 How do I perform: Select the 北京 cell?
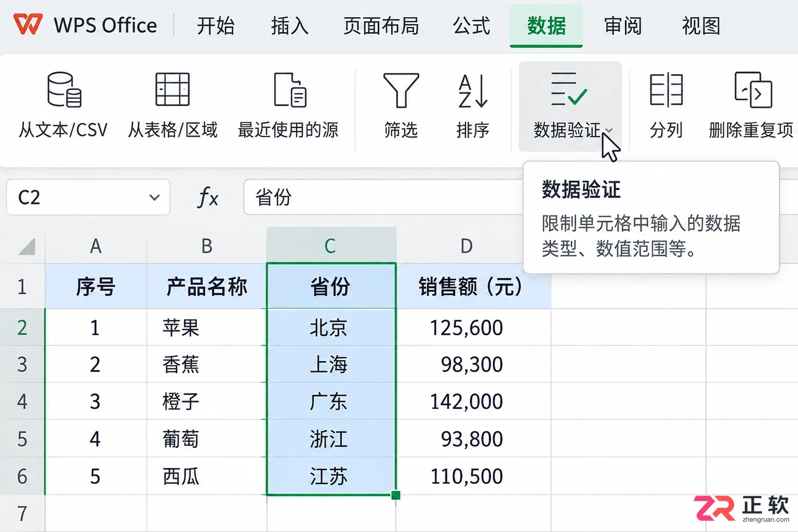point(331,328)
